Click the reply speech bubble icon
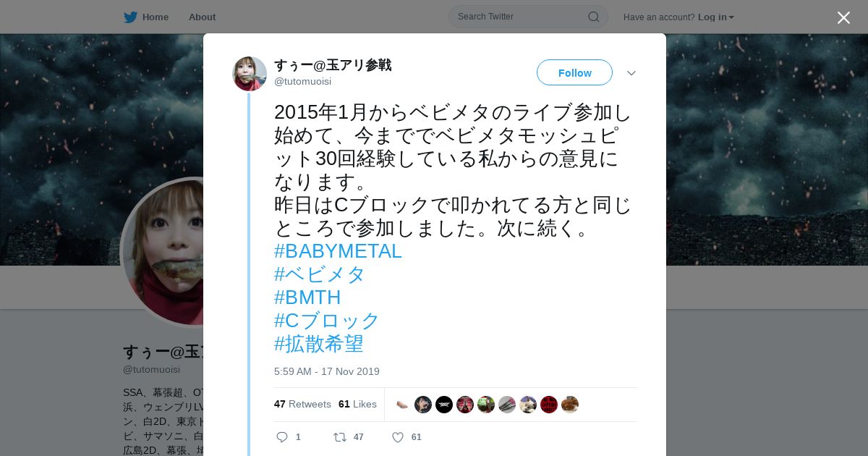Image resolution: width=868 pixels, height=456 pixels. point(282,437)
